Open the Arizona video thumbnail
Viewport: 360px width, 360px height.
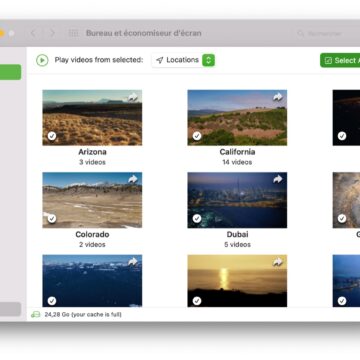coord(92,118)
